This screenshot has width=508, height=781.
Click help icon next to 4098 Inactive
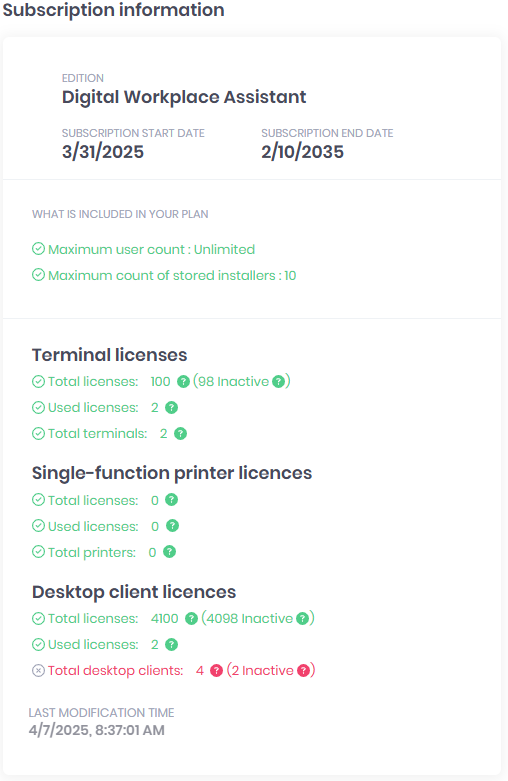click(x=302, y=619)
